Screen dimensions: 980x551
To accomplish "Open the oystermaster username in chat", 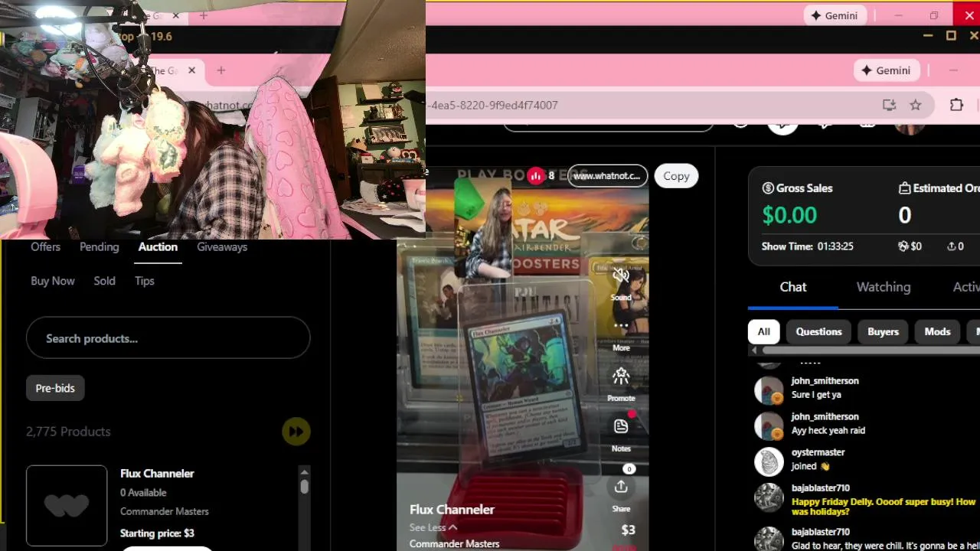I will pos(818,452).
